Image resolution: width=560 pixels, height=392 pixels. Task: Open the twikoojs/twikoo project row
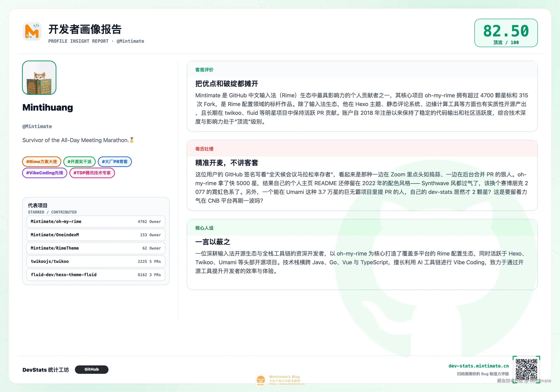96,261
